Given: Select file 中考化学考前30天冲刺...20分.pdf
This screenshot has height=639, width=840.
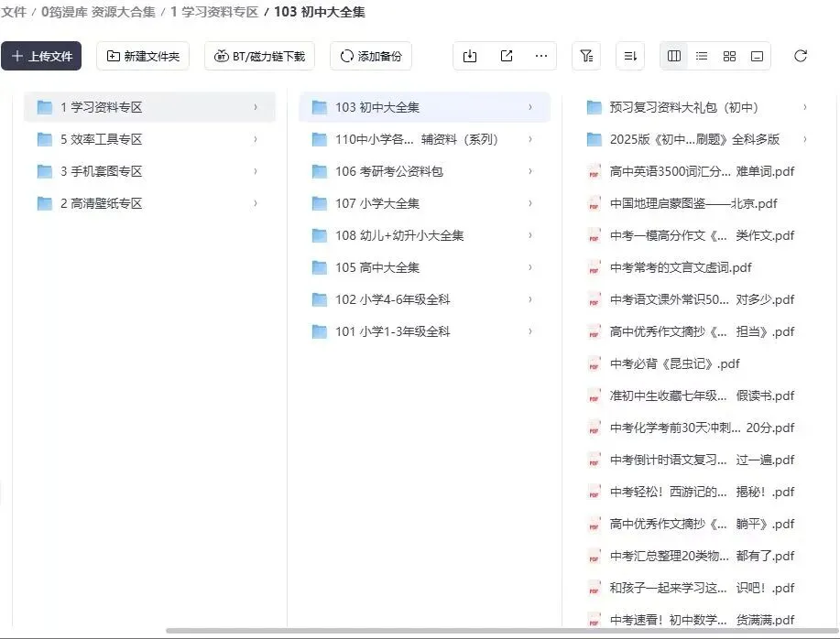Looking at the screenshot, I should point(699,428).
